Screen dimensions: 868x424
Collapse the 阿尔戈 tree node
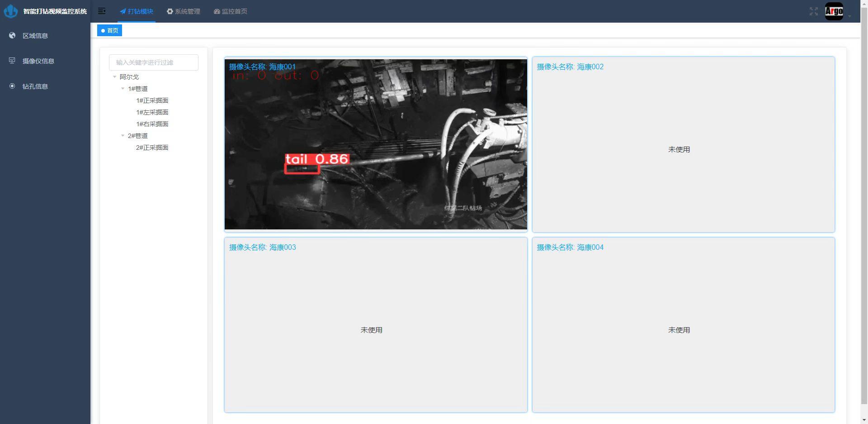[x=115, y=77]
